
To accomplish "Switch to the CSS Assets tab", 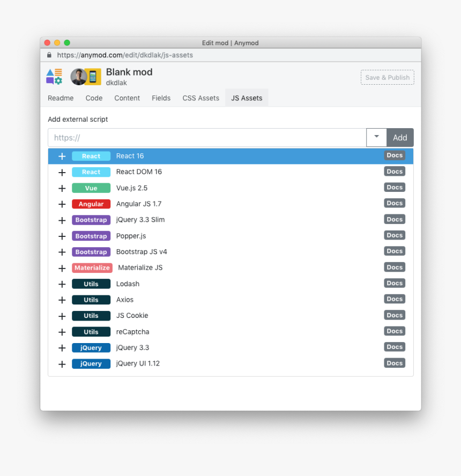I will click(x=200, y=98).
